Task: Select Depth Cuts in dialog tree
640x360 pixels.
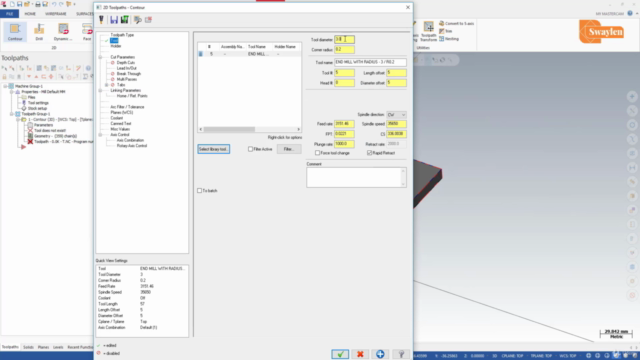Action: (126, 63)
